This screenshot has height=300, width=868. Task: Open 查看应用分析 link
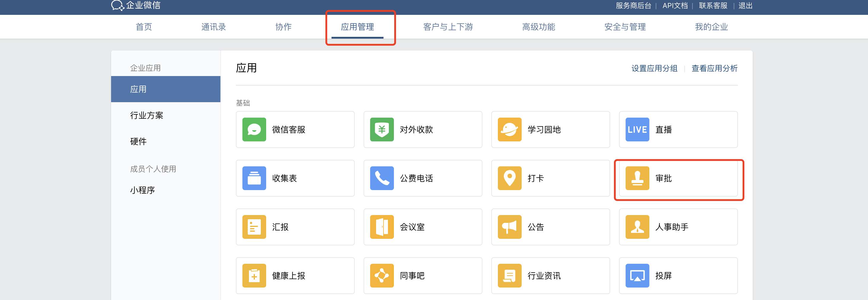(714, 68)
